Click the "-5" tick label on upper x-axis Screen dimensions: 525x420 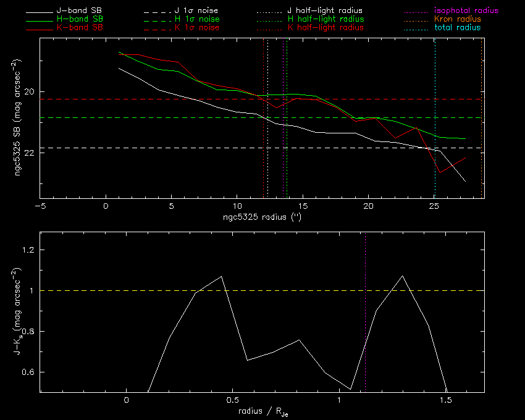click(x=40, y=206)
